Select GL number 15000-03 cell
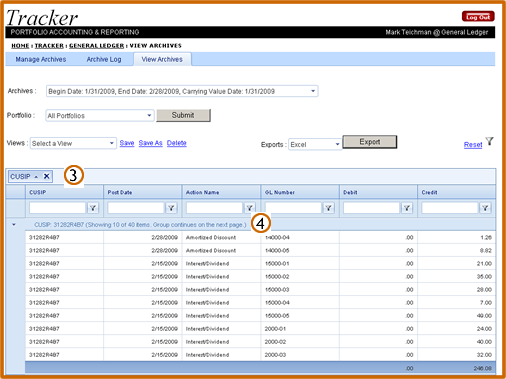This screenshot has height=379, width=506. 300,289
